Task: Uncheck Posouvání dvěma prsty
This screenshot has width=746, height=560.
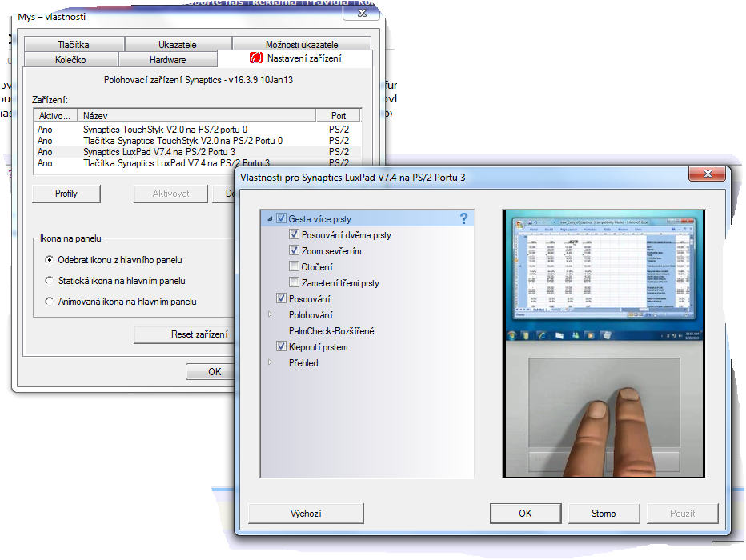Action: 294,234
